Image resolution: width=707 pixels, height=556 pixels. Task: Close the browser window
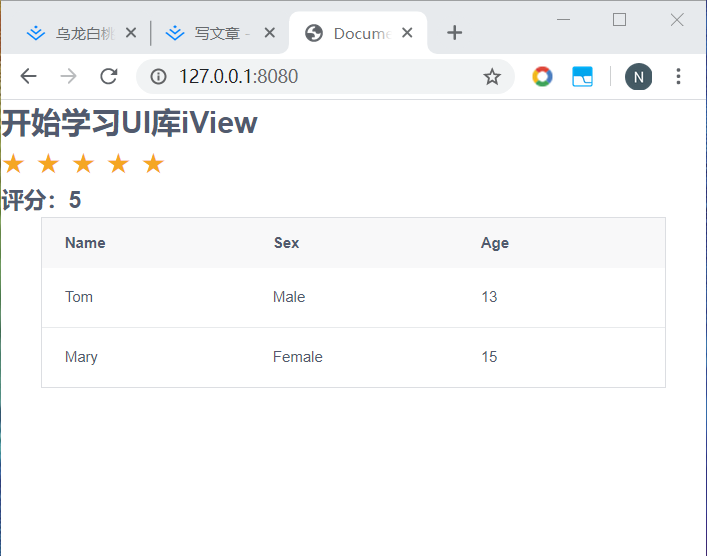point(677,19)
